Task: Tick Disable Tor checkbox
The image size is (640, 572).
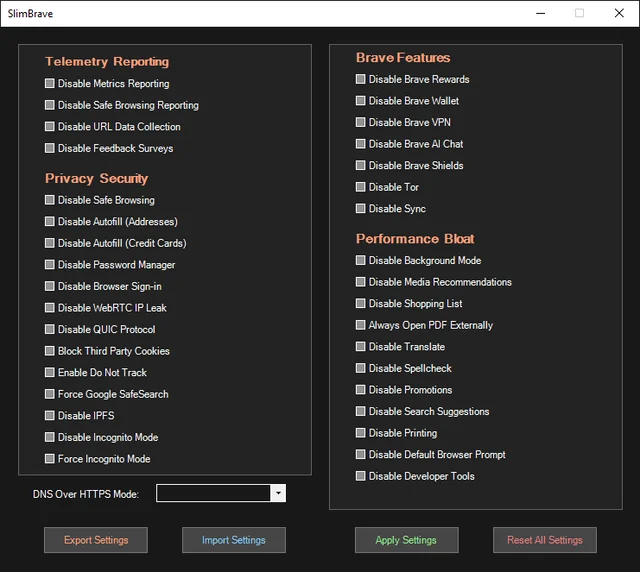Action: (360, 187)
